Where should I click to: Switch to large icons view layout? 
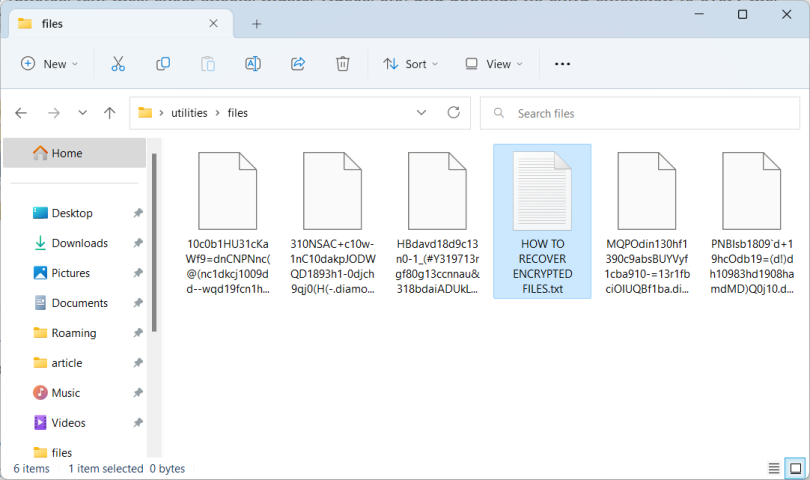click(x=795, y=468)
